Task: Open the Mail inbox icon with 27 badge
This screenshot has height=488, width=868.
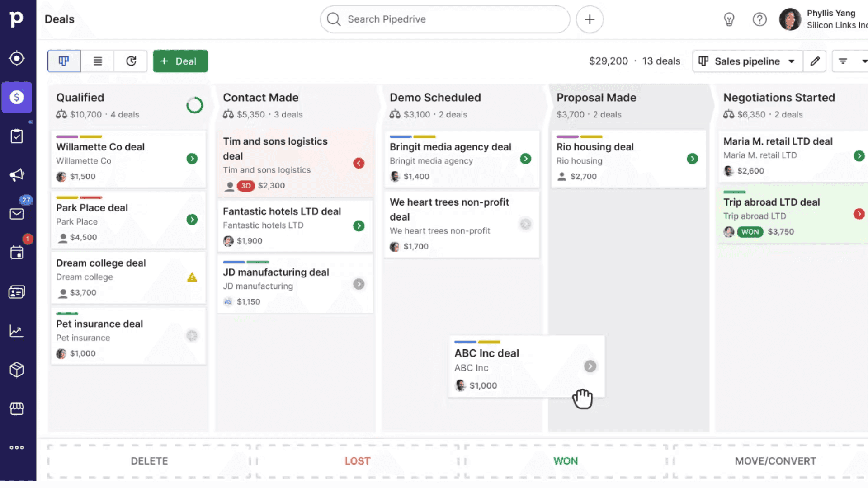Action: point(17,214)
